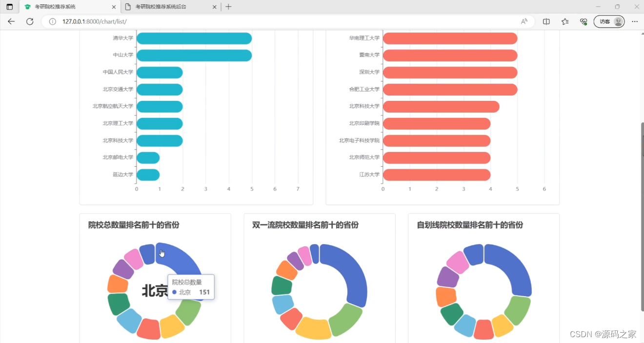Viewport: 644px width, 343px height.
Task: Click the red 北京科技大学 bar
Action: point(441,107)
